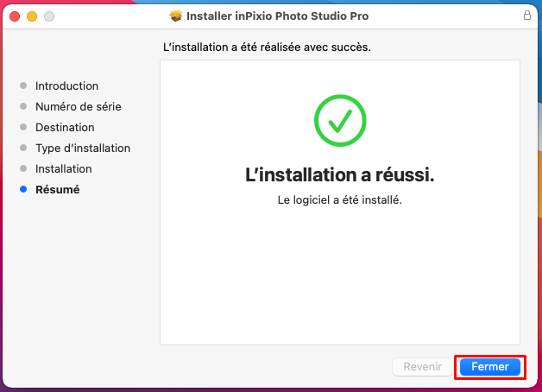Click the Installer inPixio Photo Studio Pro title
542x392 pixels.
click(278, 16)
